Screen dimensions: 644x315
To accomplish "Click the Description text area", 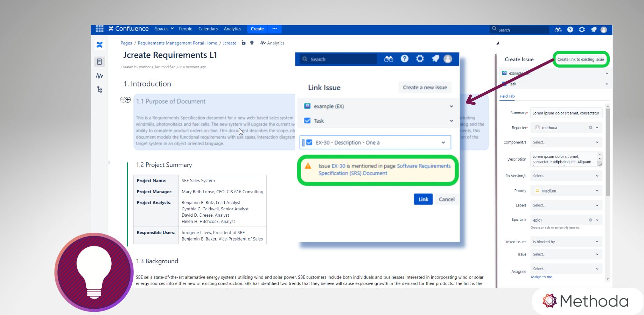I will [x=566, y=159].
